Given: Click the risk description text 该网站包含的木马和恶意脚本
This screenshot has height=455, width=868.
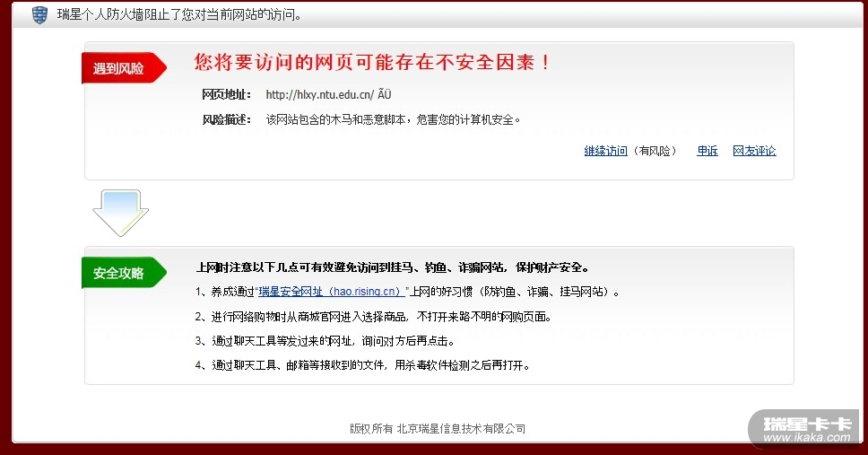Looking at the screenshot, I should (393, 119).
